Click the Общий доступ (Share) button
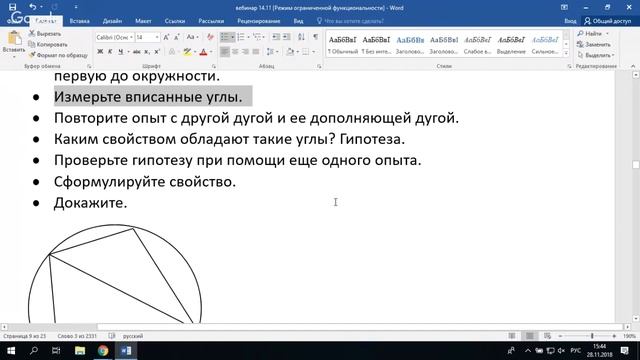The height and width of the screenshot is (360, 640). [x=608, y=21]
